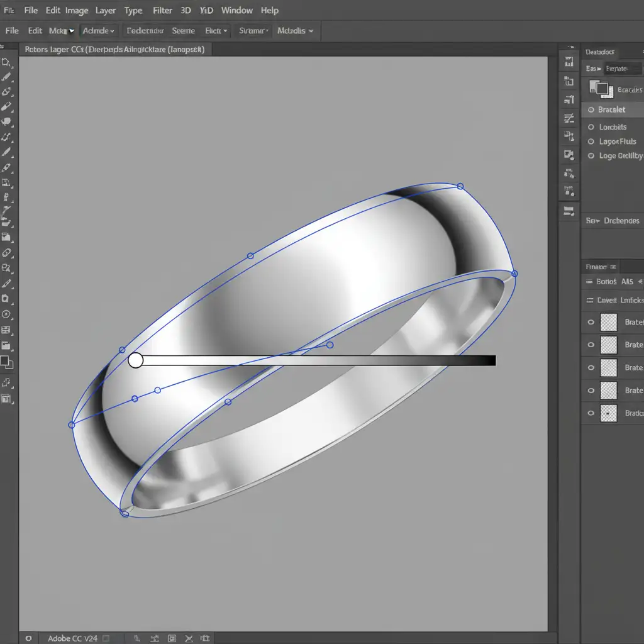Open the Elictt dropdown in options bar
Image resolution: width=644 pixels, height=644 pixels.
point(216,31)
